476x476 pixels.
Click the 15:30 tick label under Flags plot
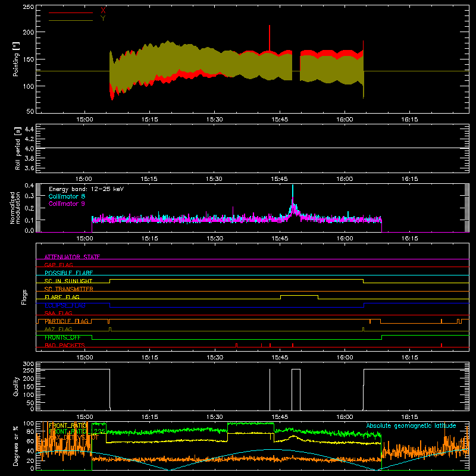pos(215,358)
